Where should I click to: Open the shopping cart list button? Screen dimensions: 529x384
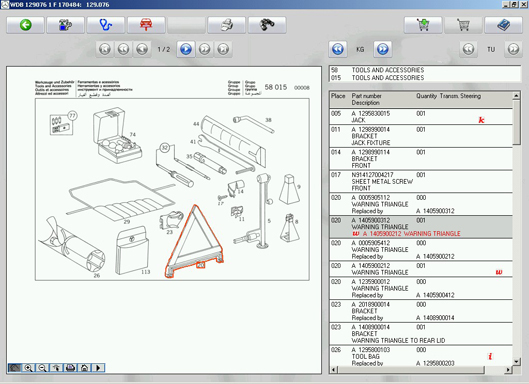point(463,25)
